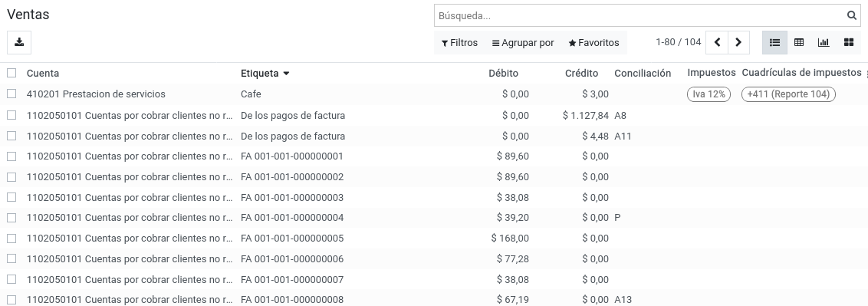Sort by the Débito column header

click(503, 73)
